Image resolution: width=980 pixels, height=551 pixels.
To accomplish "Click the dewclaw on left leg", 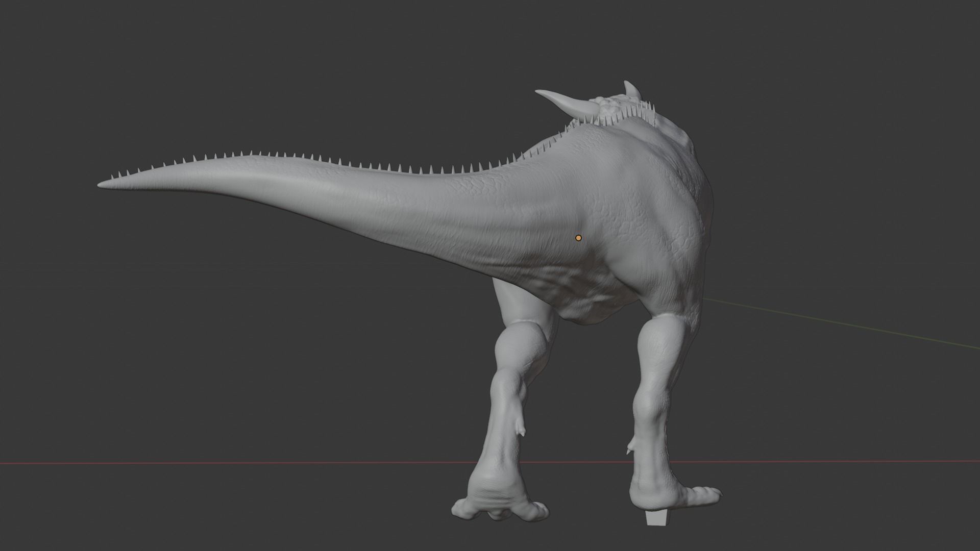I will click(x=521, y=431).
